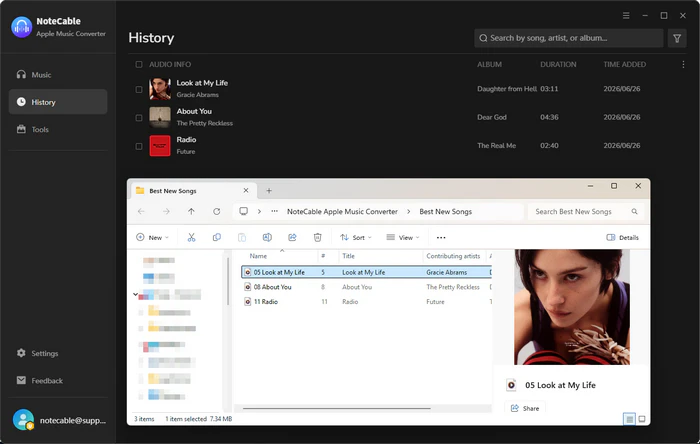
Task: Cut the selected file with scissors icon
Action: coord(192,237)
